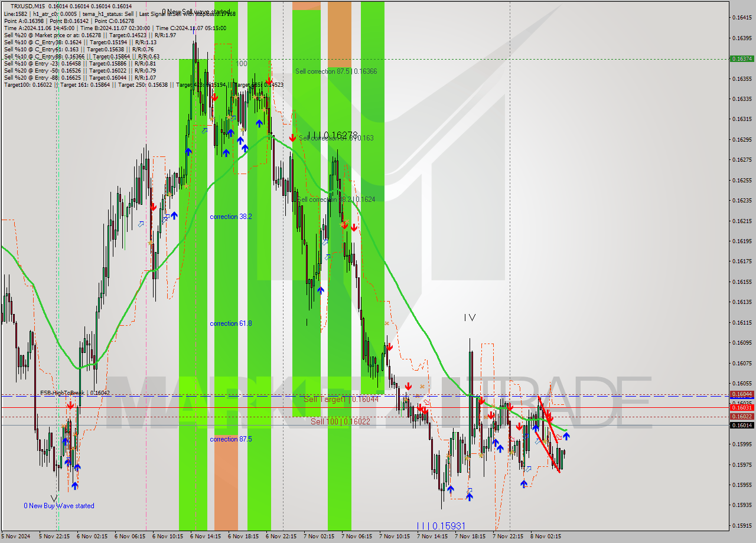Click the 'correction 38.2' label
The width and height of the screenshot is (756, 543).
coord(231,217)
